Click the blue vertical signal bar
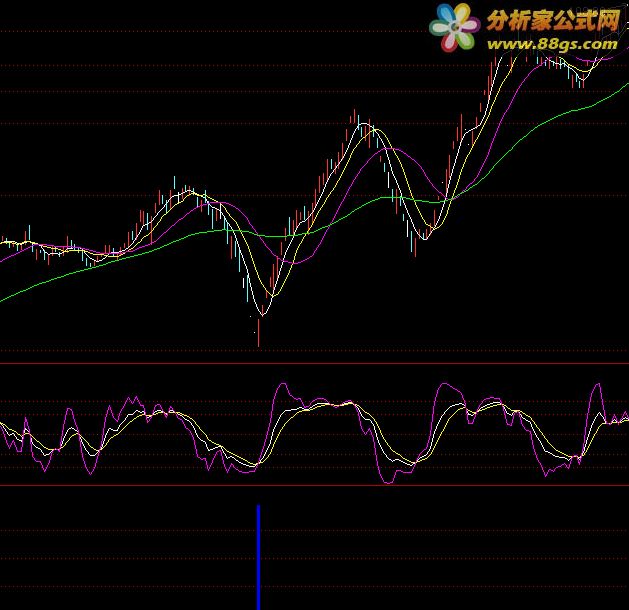The height and width of the screenshot is (610, 629). click(x=258, y=557)
